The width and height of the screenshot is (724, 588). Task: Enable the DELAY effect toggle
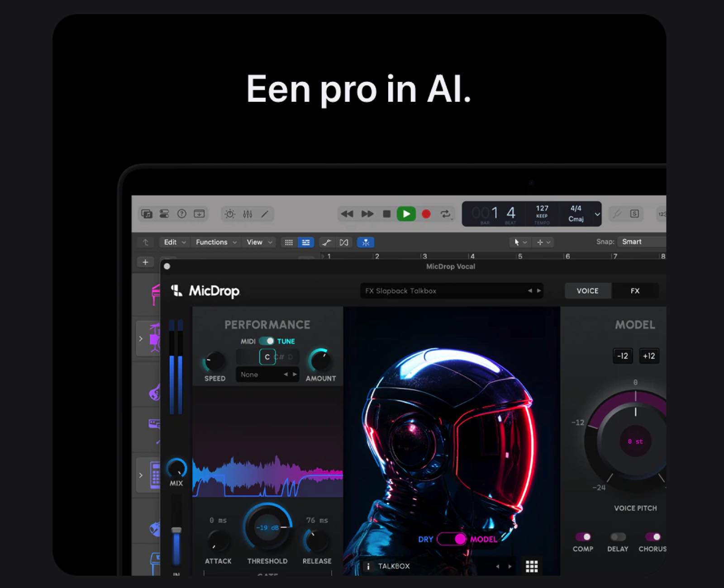[x=618, y=537]
